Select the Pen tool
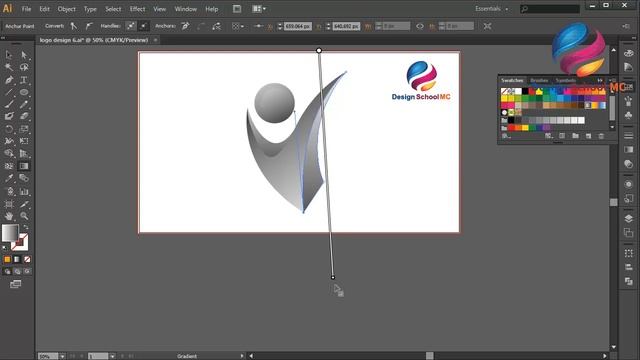The height and width of the screenshot is (360, 640). pos(9,80)
